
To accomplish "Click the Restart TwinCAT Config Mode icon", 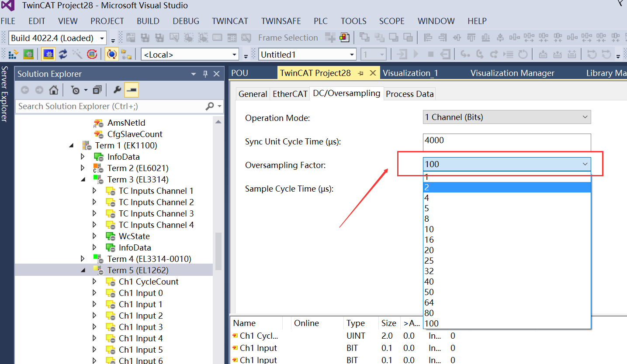I will pyautogui.click(x=48, y=54).
